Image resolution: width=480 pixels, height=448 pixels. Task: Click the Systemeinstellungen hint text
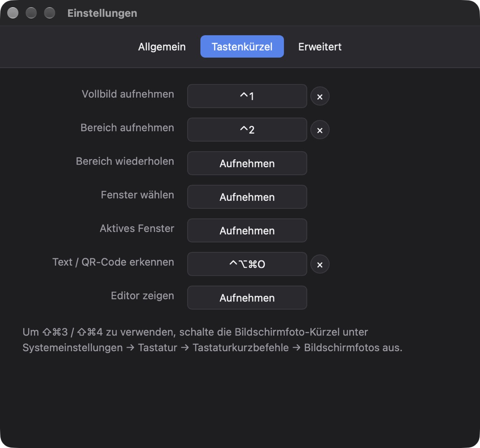213,340
